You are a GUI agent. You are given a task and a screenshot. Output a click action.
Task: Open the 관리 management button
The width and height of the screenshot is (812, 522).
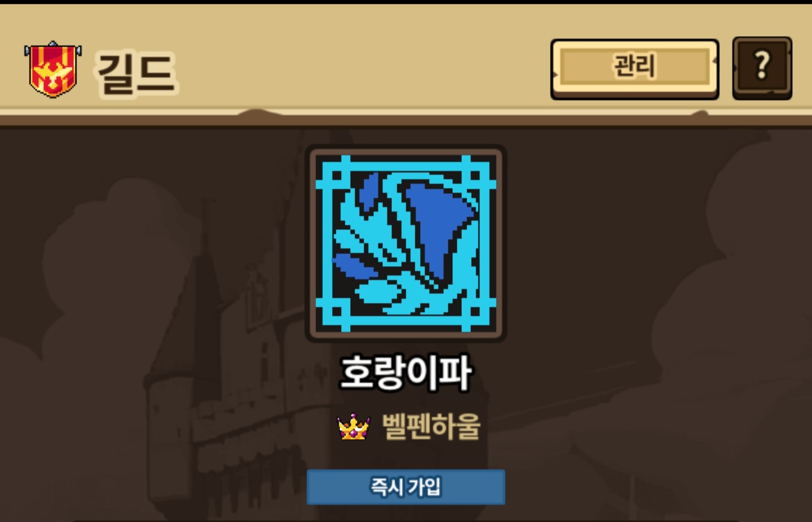[x=634, y=69]
